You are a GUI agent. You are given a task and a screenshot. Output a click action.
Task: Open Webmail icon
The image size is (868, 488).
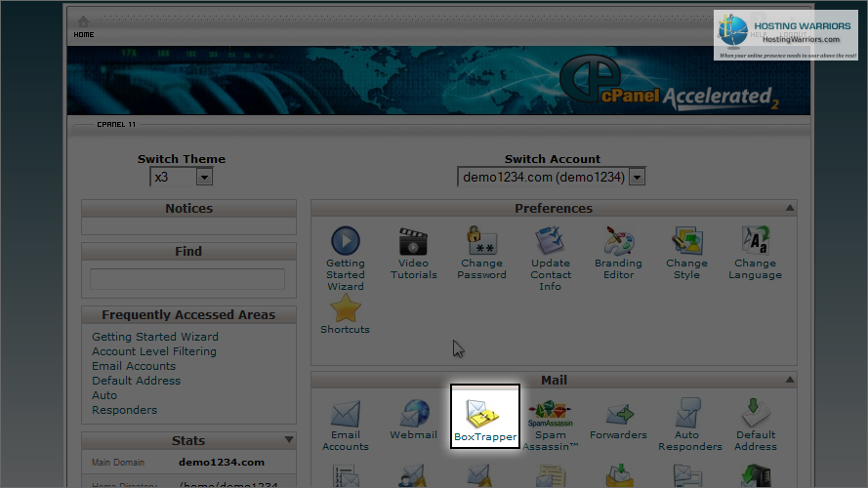pyautogui.click(x=414, y=413)
